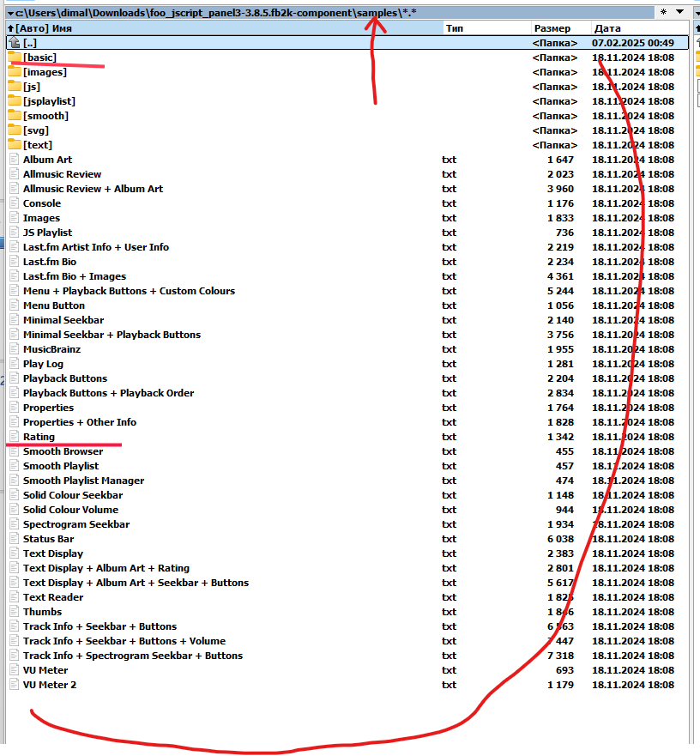
Task: Open the [basic] folder icon
Action: [x=14, y=57]
